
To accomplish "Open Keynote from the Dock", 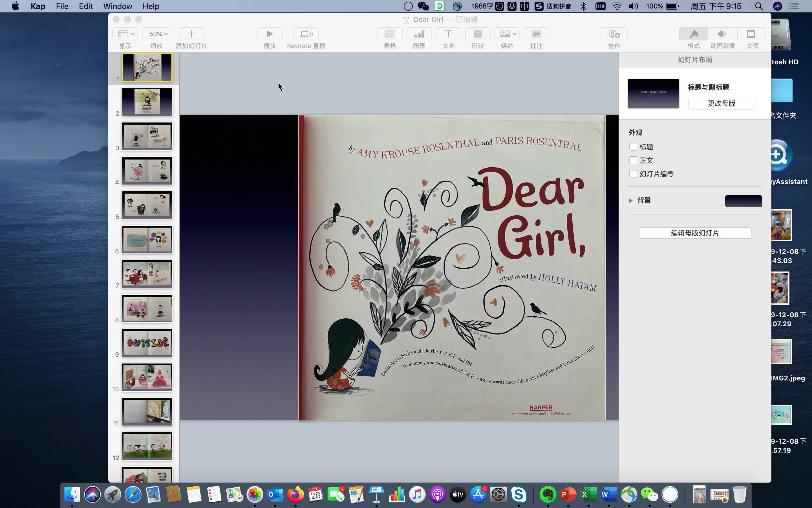I will point(376,494).
